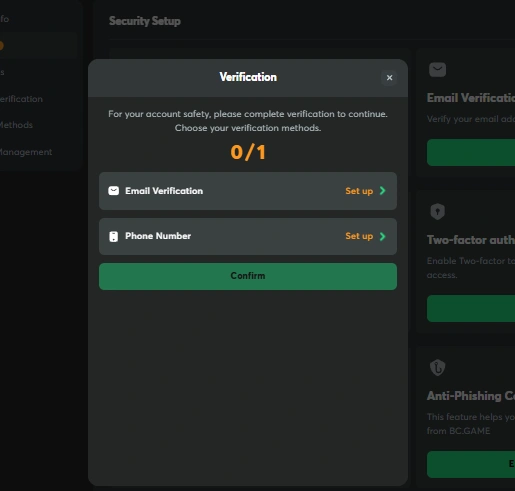Screen dimensions: 515x491
Task: Select Set up for Email Verification
Action: [x=359, y=191]
